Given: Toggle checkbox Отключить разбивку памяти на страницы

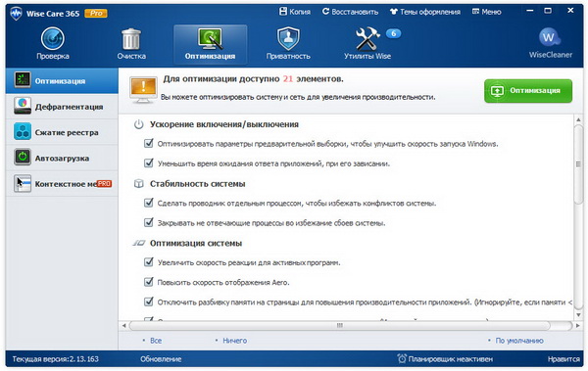Looking at the screenshot, I should (x=149, y=301).
